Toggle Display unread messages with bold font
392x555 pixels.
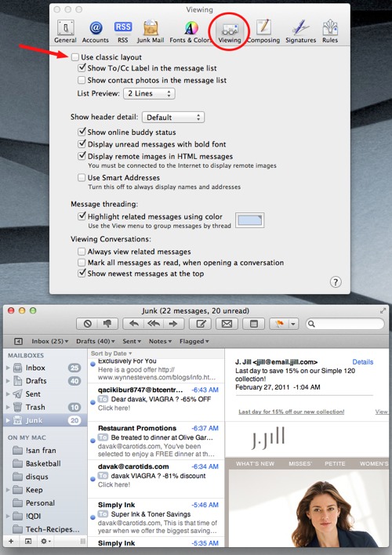click(x=82, y=143)
